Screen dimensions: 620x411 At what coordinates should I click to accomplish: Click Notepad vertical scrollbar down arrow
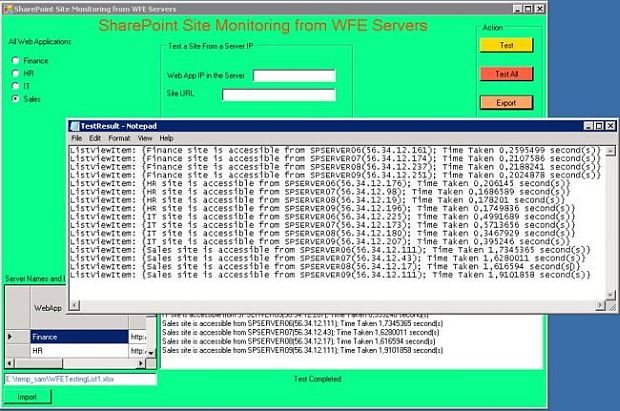pyautogui.click(x=611, y=295)
